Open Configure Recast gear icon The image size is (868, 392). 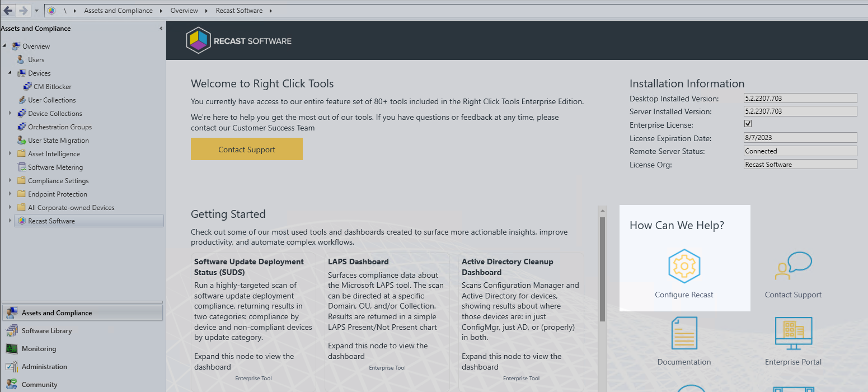pos(684,266)
